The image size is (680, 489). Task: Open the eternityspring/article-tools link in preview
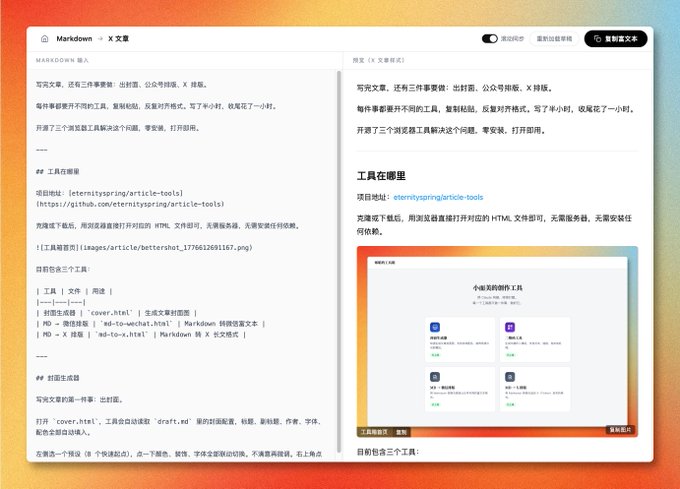(x=438, y=197)
